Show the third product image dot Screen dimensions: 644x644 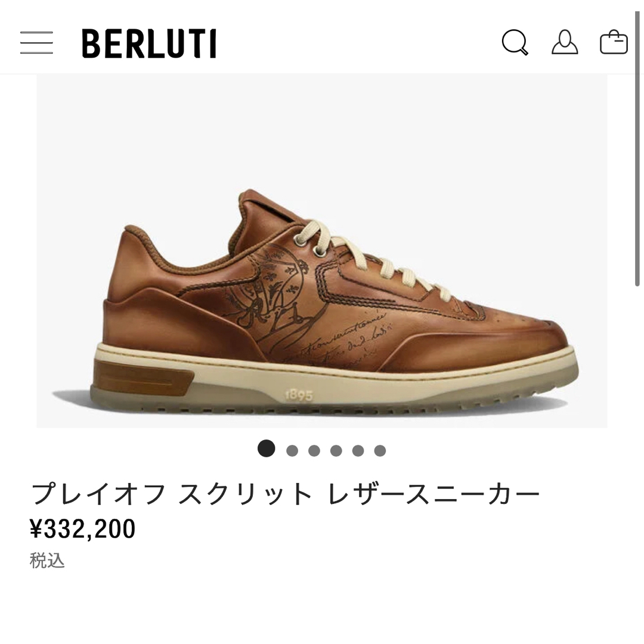point(314,451)
